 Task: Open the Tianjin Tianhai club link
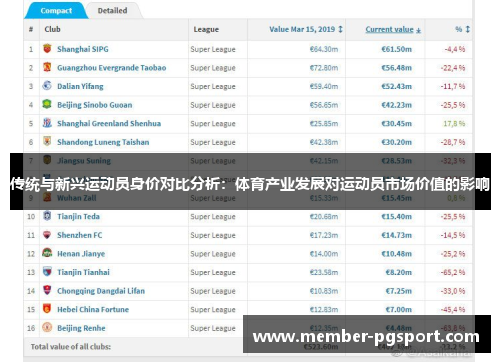pyautogui.click(x=83, y=272)
